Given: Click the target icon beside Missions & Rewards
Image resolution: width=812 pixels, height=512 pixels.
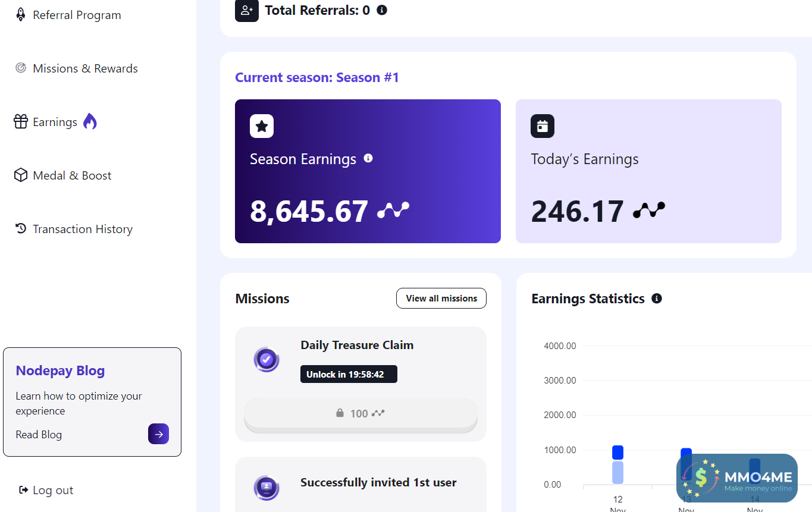Looking at the screenshot, I should click(21, 68).
